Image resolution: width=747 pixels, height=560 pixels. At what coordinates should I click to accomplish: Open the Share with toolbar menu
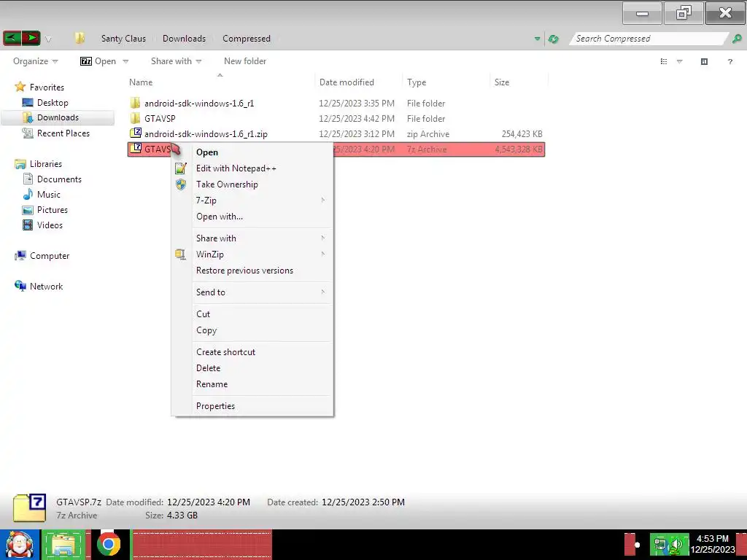[176, 61]
